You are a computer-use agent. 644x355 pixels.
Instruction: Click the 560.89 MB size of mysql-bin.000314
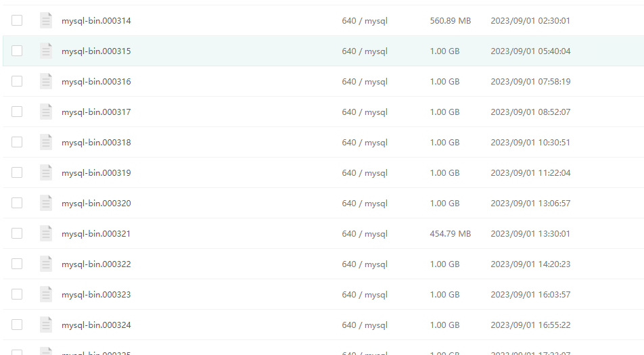[x=450, y=21]
